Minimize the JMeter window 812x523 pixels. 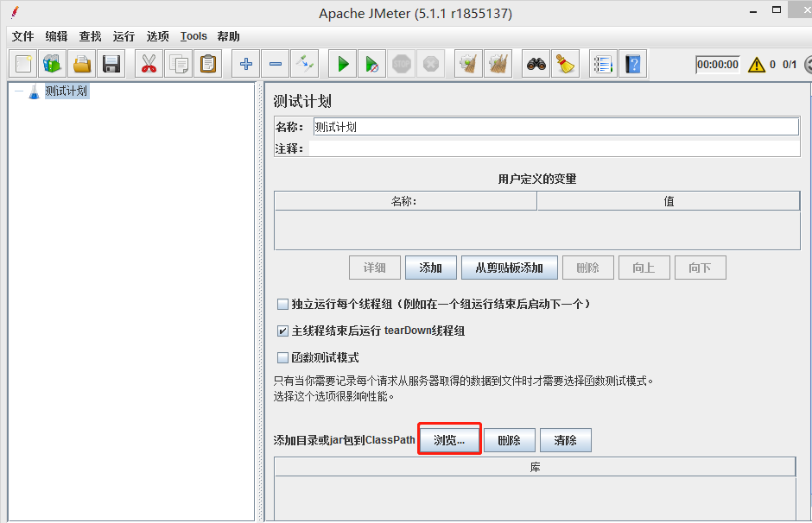753,11
